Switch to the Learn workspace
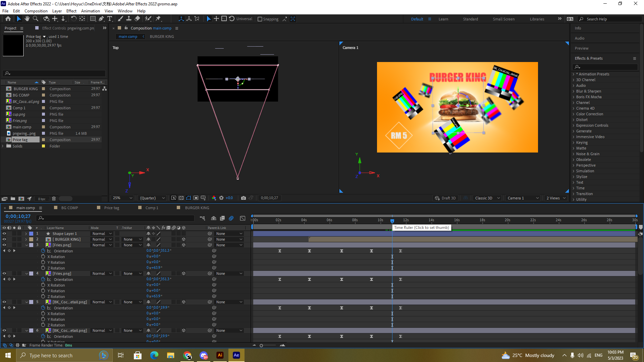This screenshot has width=644, height=362. (x=443, y=19)
